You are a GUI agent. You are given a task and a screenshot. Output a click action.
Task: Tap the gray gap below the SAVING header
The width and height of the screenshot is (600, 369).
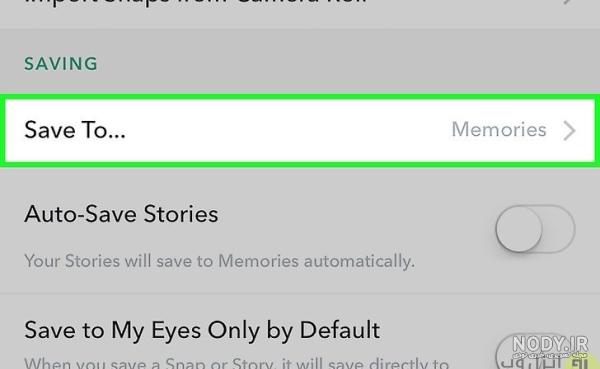pos(300,83)
